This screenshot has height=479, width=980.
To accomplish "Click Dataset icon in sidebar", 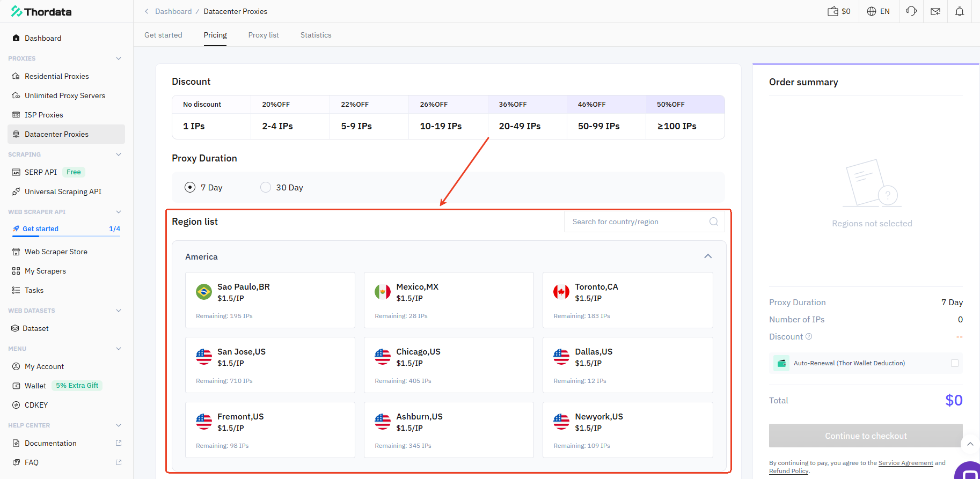I will coord(15,328).
